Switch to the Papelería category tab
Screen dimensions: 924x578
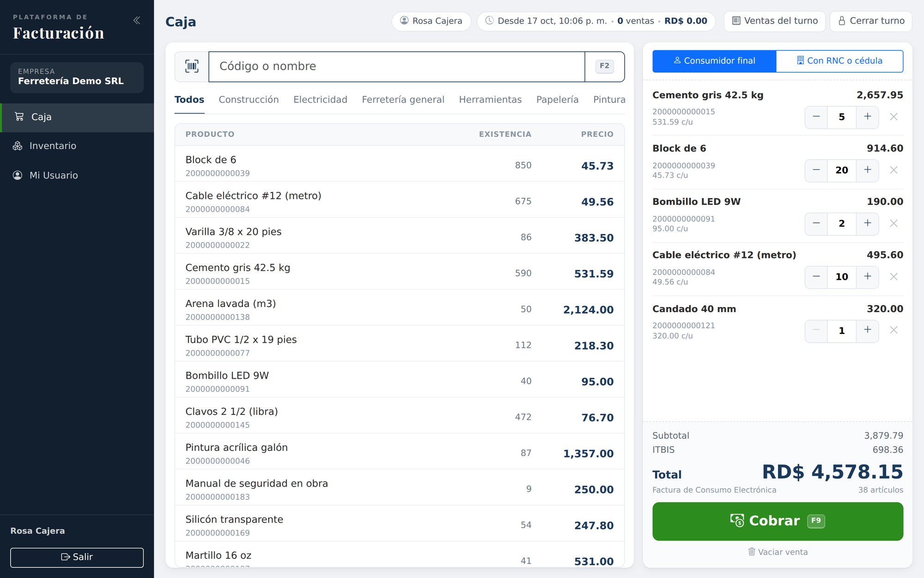(557, 100)
